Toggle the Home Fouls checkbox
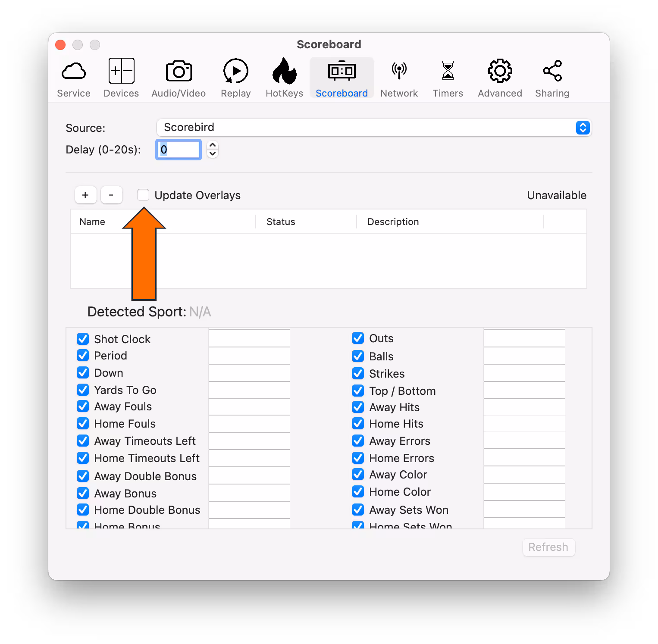The width and height of the screenshot is (658, 644). click(83, 423)
